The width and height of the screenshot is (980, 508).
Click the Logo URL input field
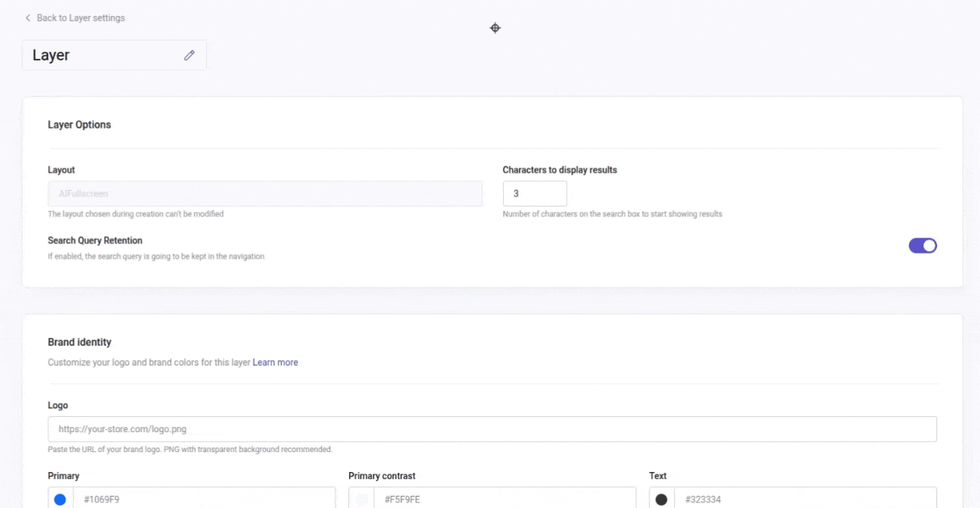tap(492, 429)
